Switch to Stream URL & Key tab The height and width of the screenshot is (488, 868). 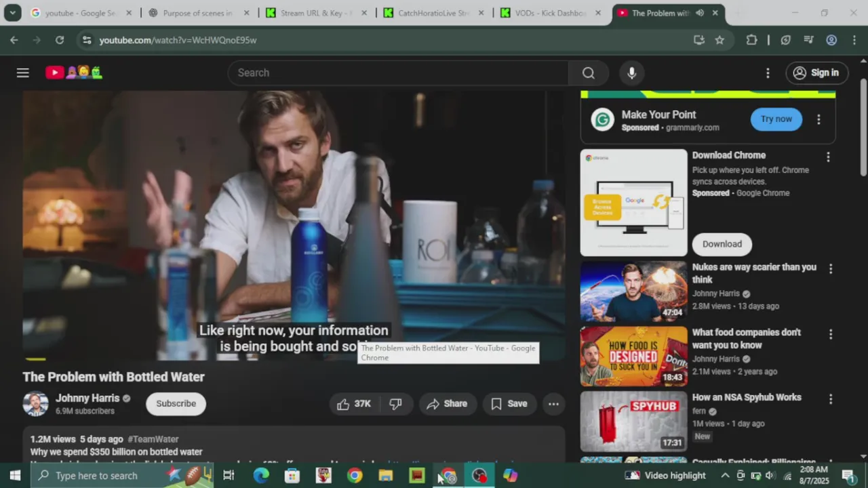(x=315, y=13)
